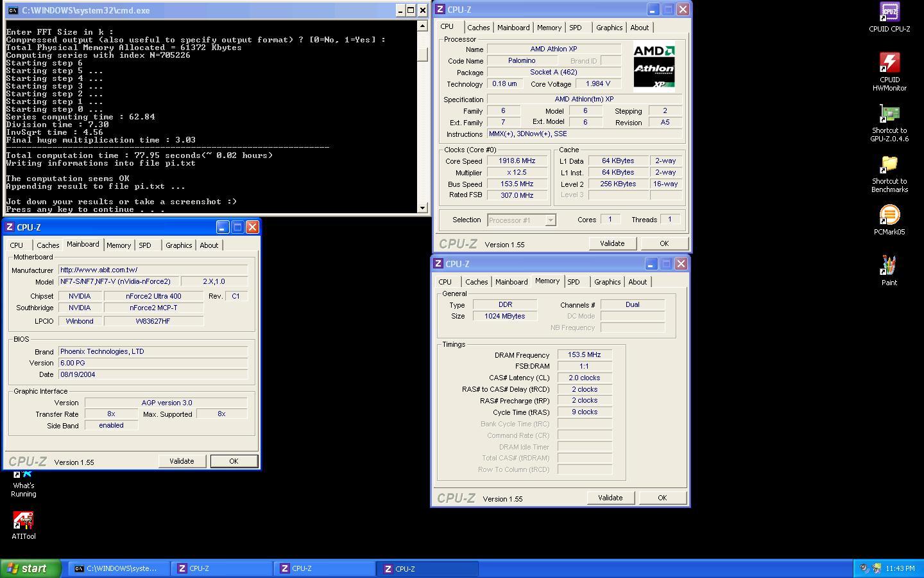924x578 pixels.
Task: Click the Core Voltage 1.984 V value
Action: tap(598, 83)
